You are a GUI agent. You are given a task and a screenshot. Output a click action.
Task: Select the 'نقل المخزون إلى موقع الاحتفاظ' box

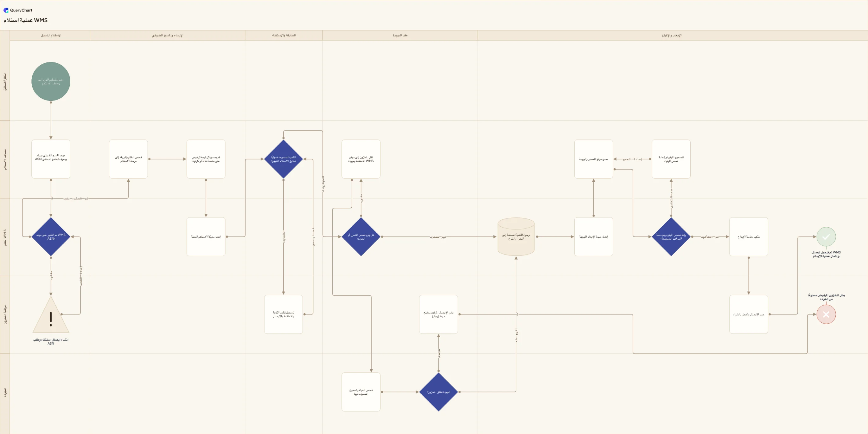(x=361, y=159)
